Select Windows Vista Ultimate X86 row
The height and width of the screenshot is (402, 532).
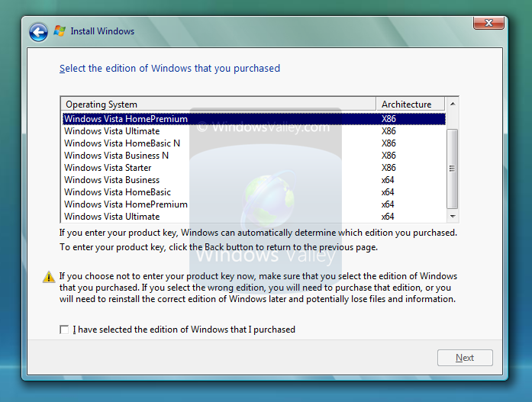pyautogui.click(x=253, y=131)
